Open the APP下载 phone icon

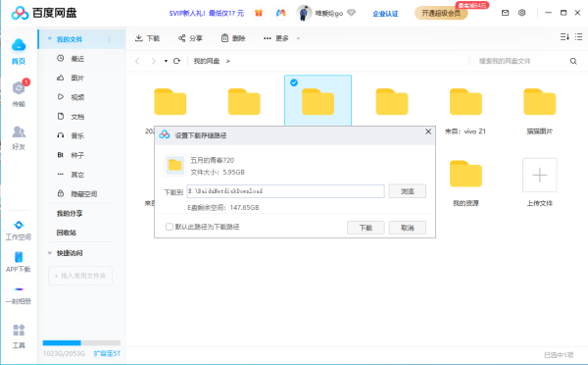click(x=19, y=257)
